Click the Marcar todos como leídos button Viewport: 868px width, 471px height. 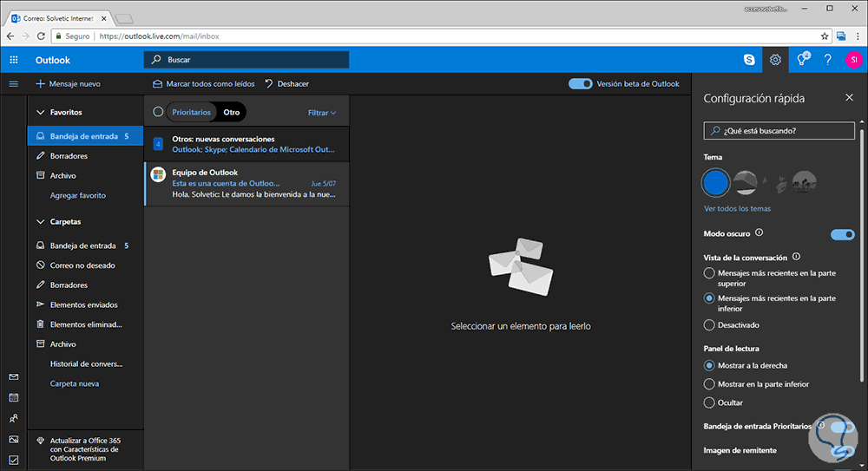[204, 83]
